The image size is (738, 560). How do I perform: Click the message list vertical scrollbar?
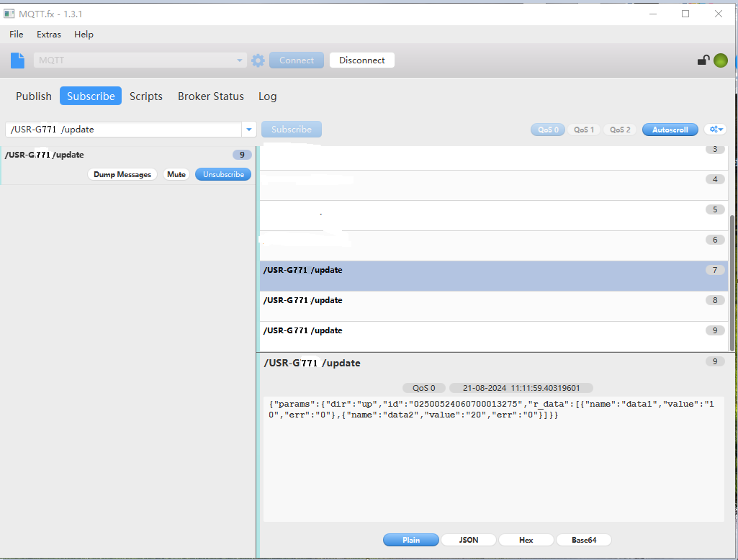pos(732,274)
